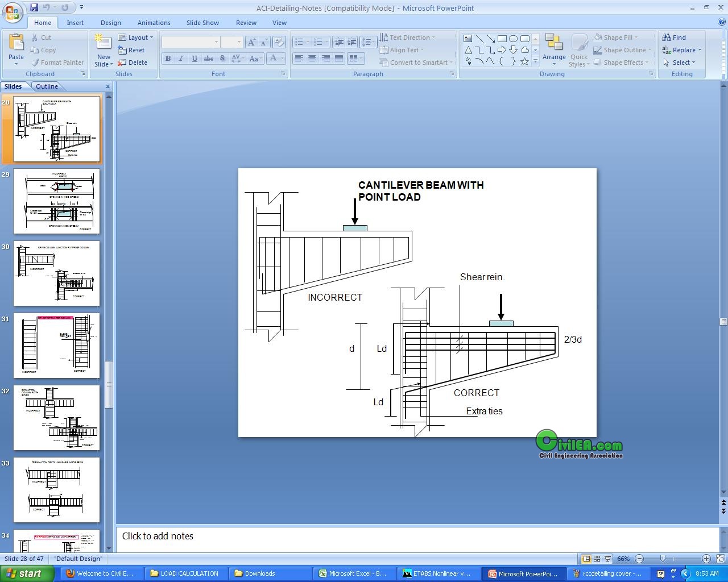Toggle text Shadow formatting
728x582 pixels.
tap(222, 59)
